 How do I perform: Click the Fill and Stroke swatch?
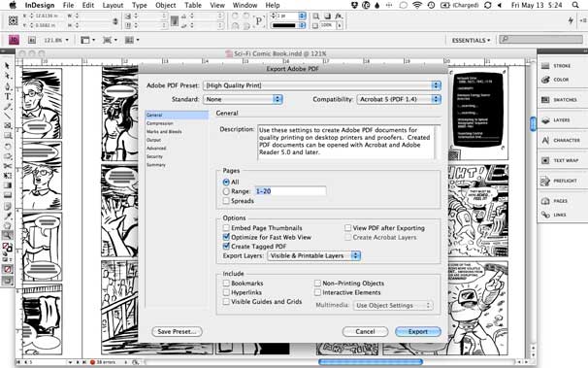click(x=7, y=248)
